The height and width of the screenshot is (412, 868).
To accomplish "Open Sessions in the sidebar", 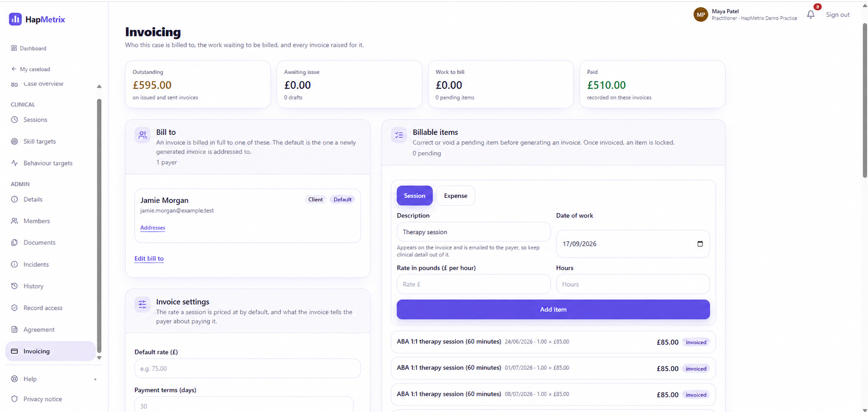I will click(35, 120).
